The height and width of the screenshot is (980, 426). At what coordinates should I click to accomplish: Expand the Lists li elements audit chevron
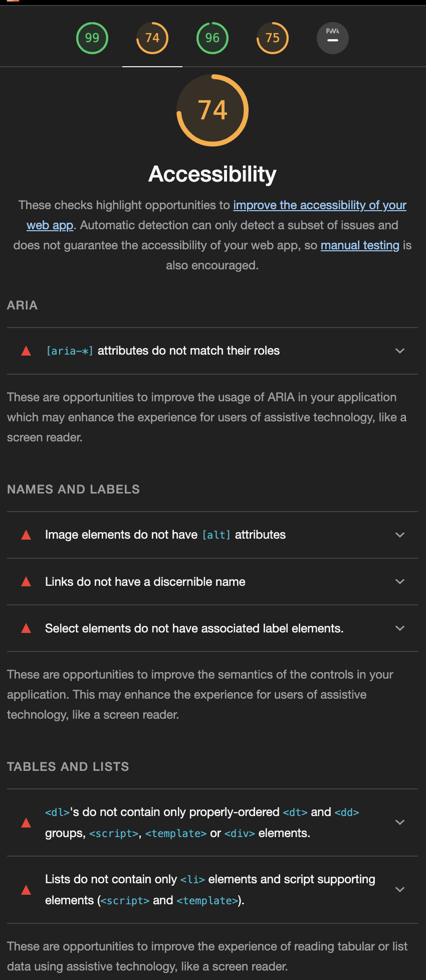pyautogui.click(x=400, y=890)
